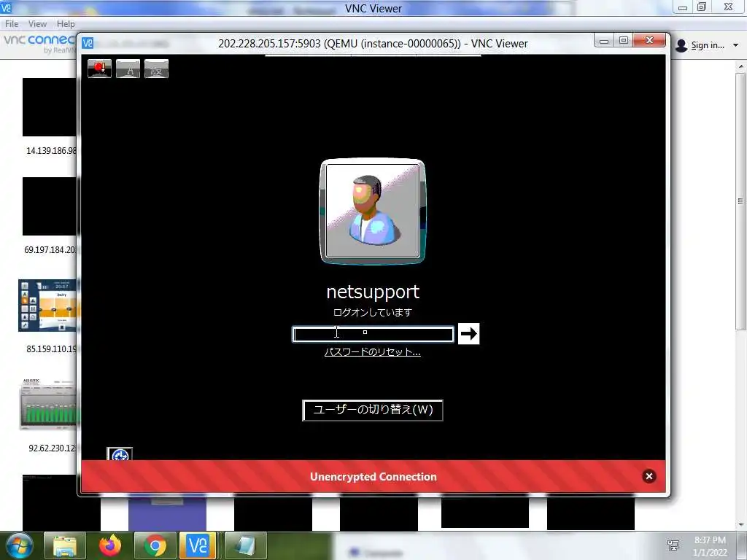Image resolution: width=747 pixels, height=560 pixels.
Task: Click the session window's VNC icon in title bar
Action: point(88,43)
